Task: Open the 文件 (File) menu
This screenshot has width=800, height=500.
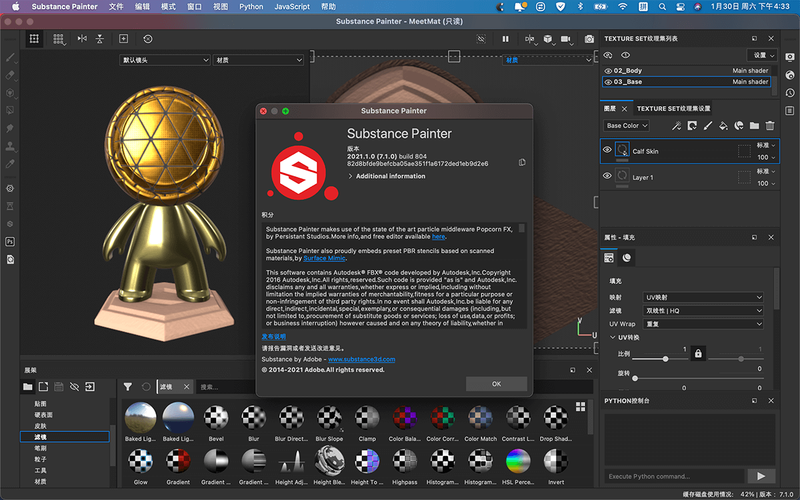Action: point(116,7)
